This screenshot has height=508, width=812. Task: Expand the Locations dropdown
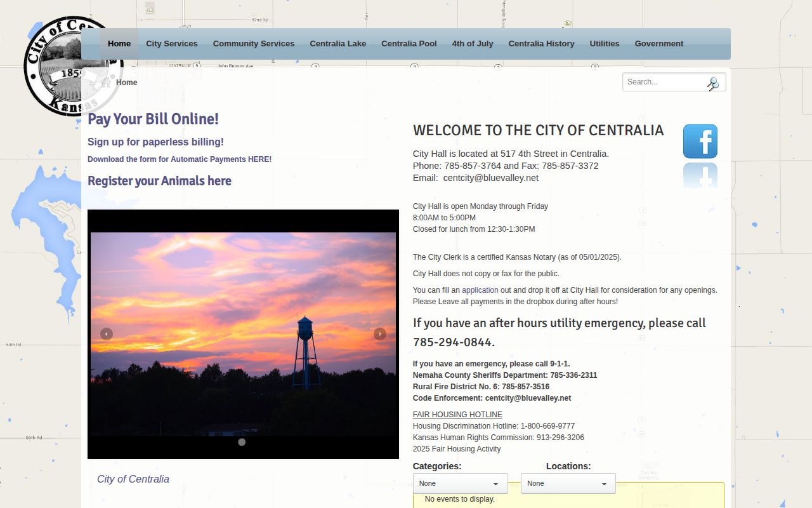568,483
